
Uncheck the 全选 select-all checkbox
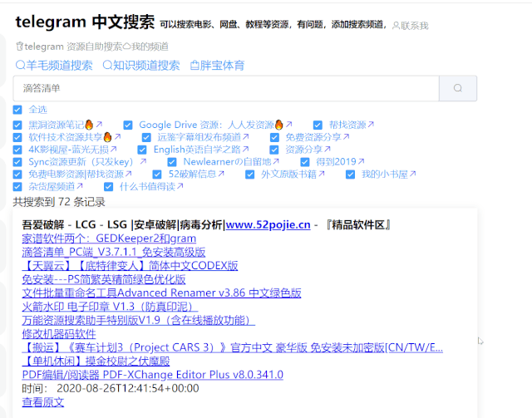pos(17,110)
